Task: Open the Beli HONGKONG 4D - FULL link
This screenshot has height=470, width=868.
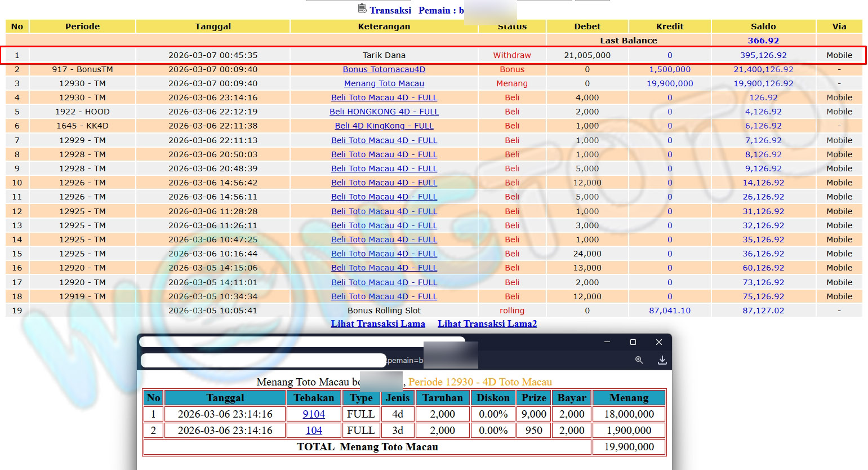Action: coord(384,112)
